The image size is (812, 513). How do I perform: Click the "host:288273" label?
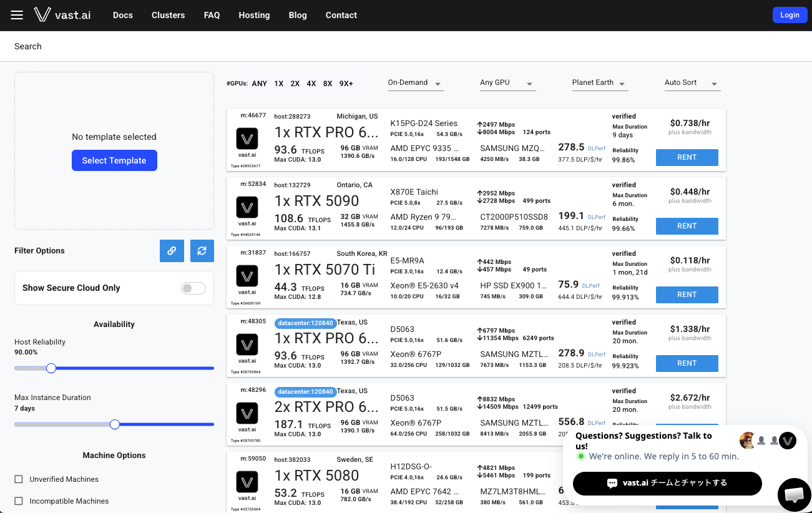(292, 116)
